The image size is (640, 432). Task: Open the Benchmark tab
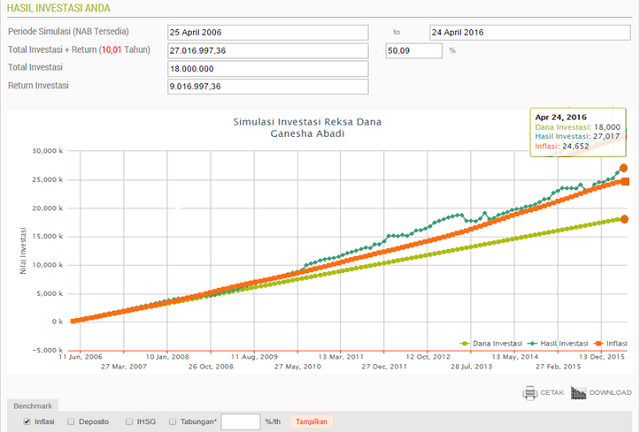[33, 405]
